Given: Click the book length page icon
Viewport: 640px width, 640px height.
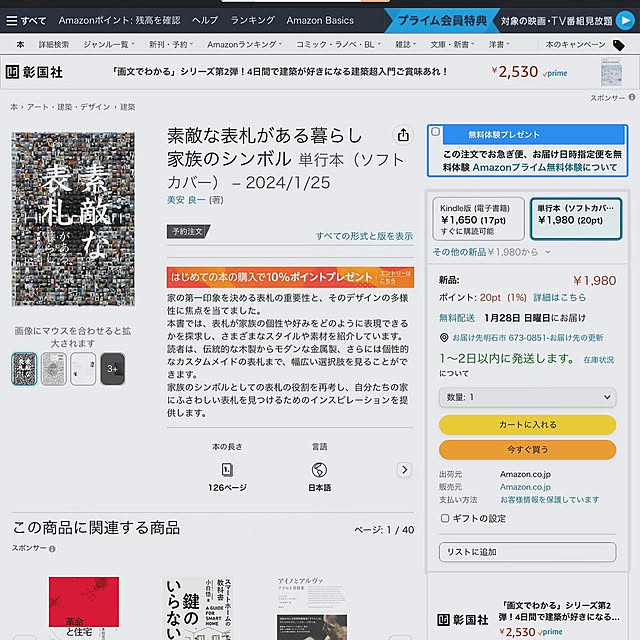Looking at the screenshot, I should point(227,470).
